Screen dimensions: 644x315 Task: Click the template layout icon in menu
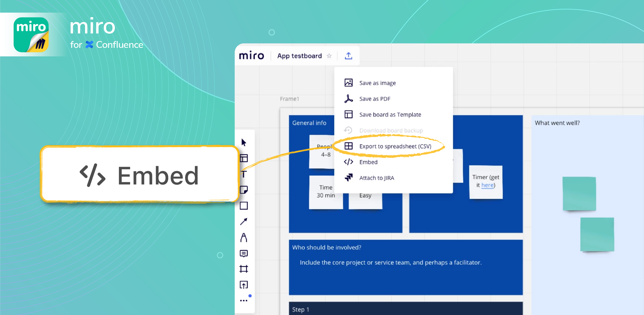[349, 114]
